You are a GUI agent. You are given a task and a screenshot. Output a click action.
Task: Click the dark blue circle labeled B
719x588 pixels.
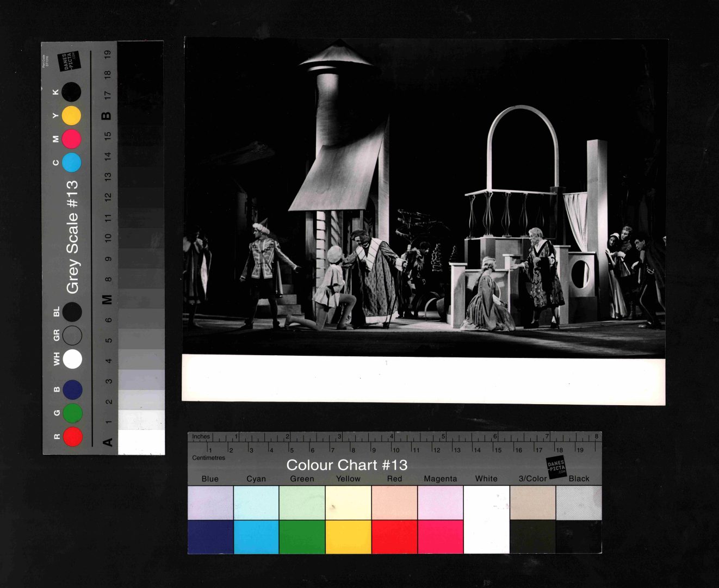(72, 389)
